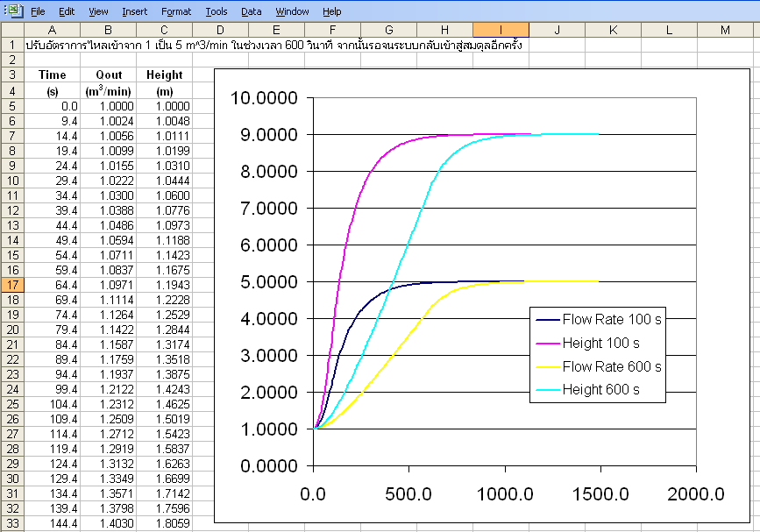Click the cell with Qout 1.0971
This screenshot has height=532, width=760.
tap(108, 285)
